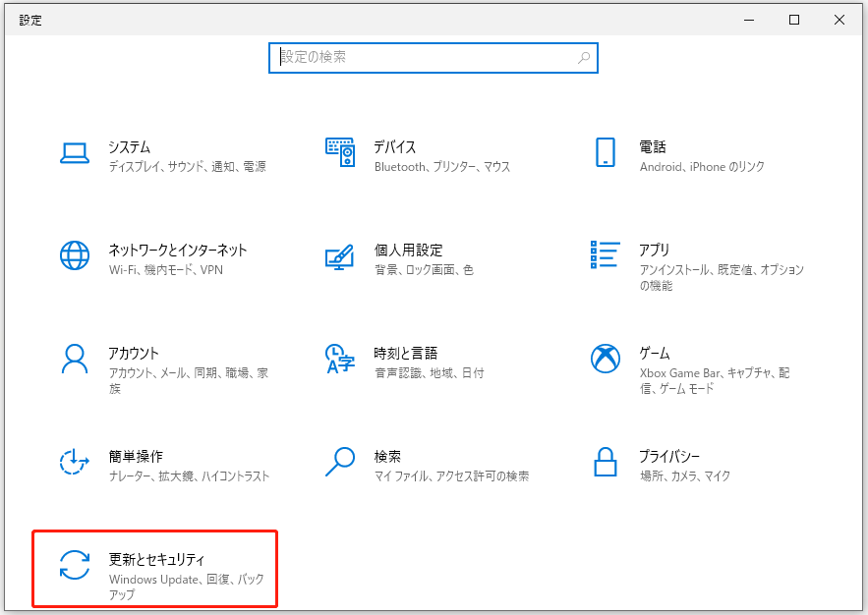The height and width of the screenshot is (615, 868).
Task: Click the text Android、iPhone のリンク
Action: pos(702,166)
